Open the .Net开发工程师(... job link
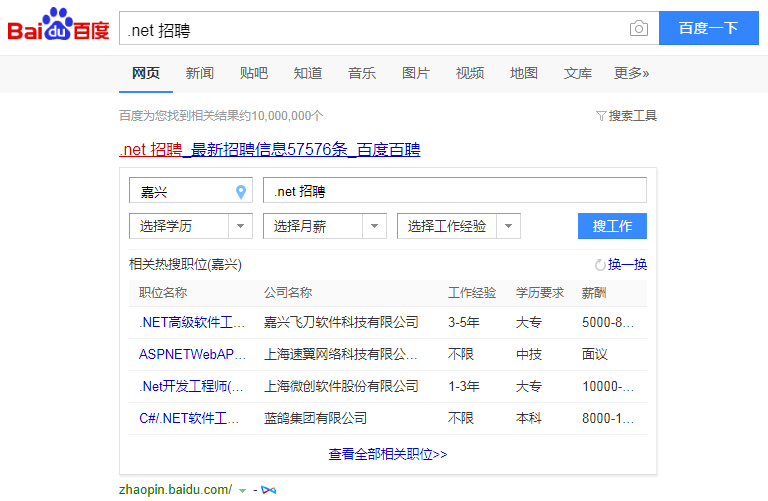The height and width of the screenshot is (501, 768). [191, 386]
